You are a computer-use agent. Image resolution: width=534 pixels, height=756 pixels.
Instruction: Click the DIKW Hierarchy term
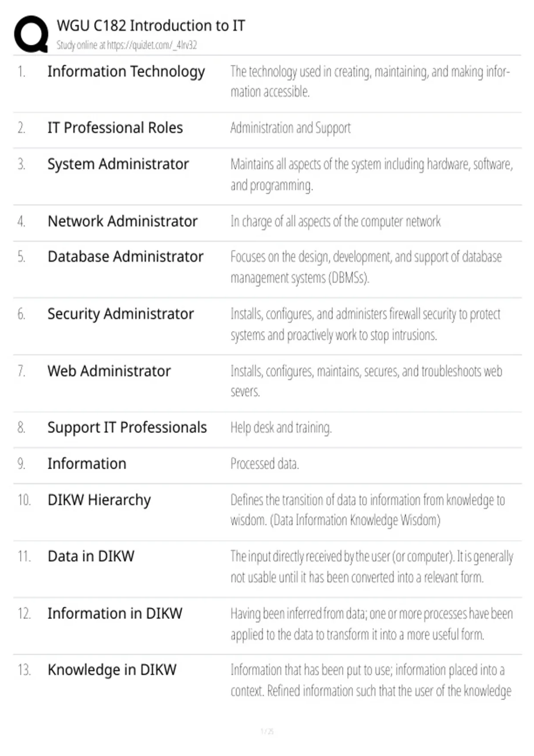click(99, 500)
